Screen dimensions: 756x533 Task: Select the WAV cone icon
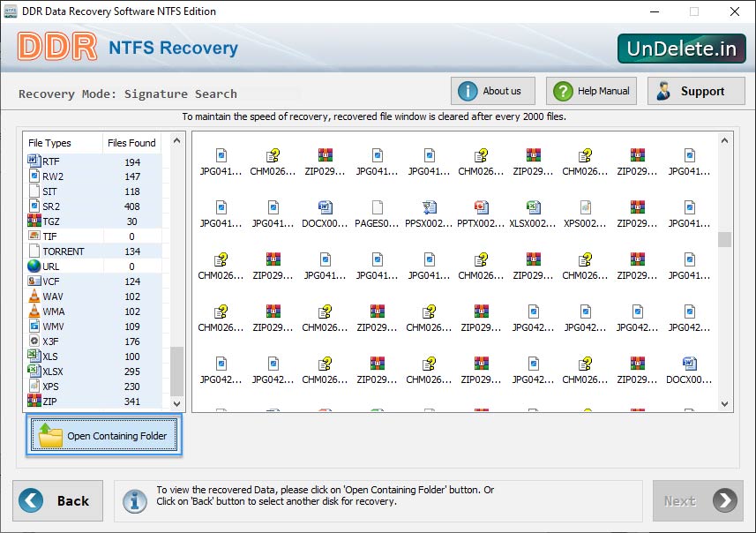click(34, 296)
